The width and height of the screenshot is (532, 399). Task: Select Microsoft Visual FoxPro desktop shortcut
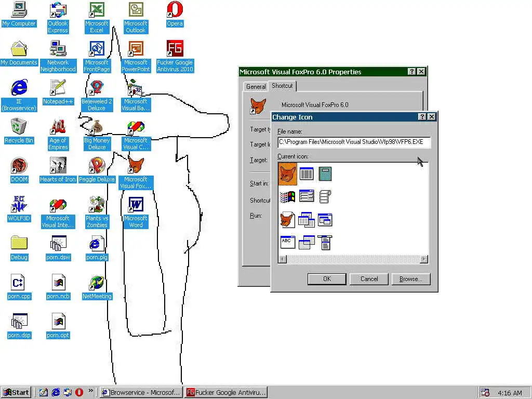click(x=136, y=174)
